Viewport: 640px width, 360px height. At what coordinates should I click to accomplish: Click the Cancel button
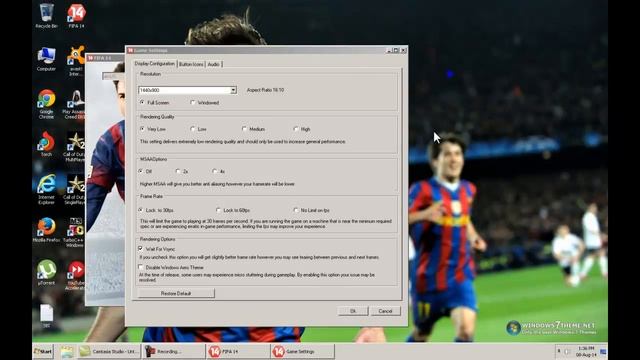click(x=385, y=311)
